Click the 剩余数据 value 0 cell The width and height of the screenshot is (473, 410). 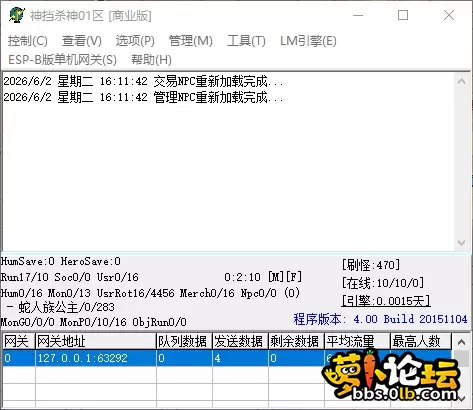click(296, 358)
